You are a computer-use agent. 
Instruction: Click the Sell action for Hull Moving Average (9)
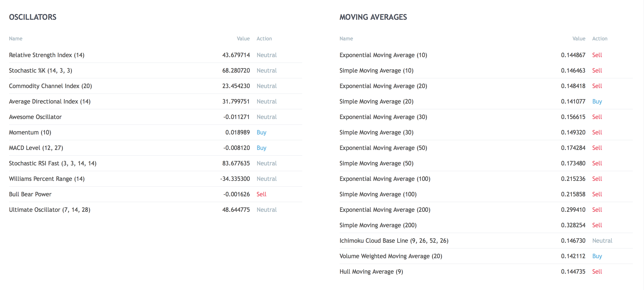click(x=597, y=272)
